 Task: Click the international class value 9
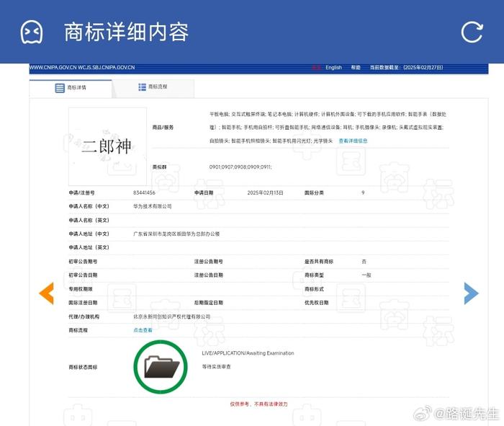363,192
